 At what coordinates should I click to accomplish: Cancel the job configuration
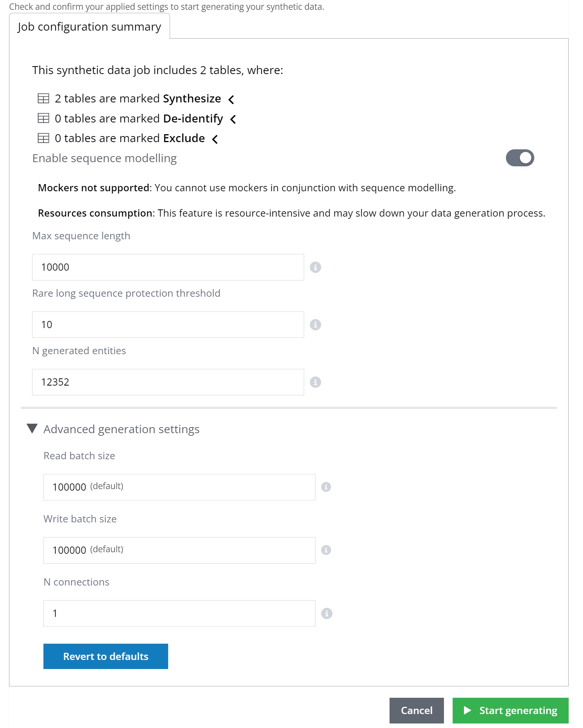pos(416,710)
